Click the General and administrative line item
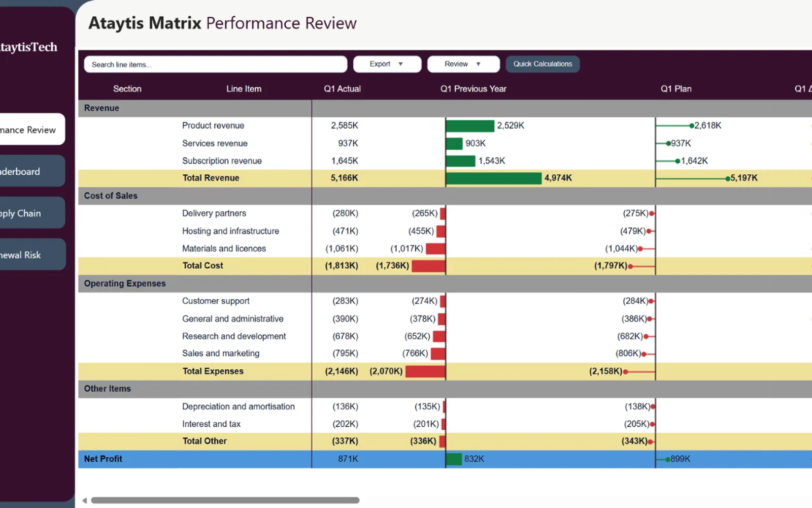The image size is (812, 508). (232, 319)
